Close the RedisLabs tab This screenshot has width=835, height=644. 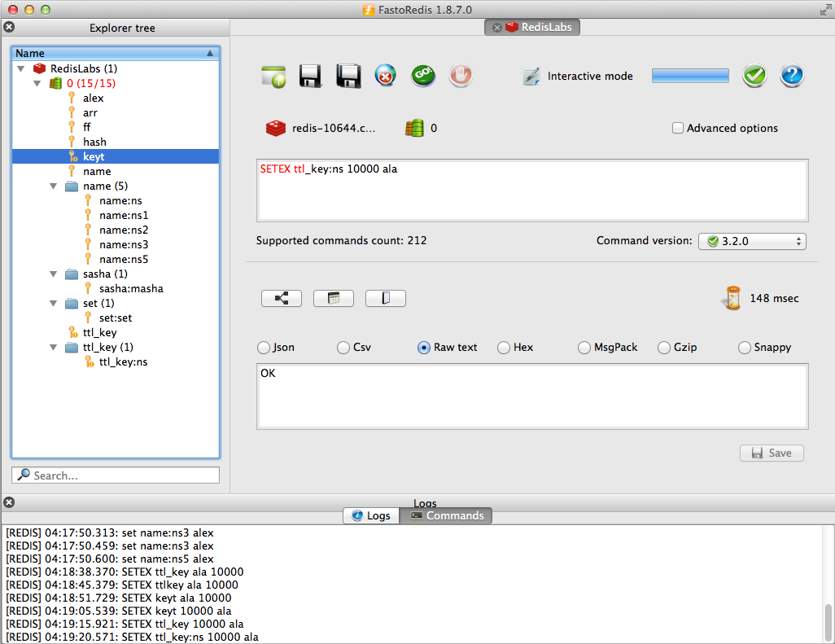click(496, 28)
